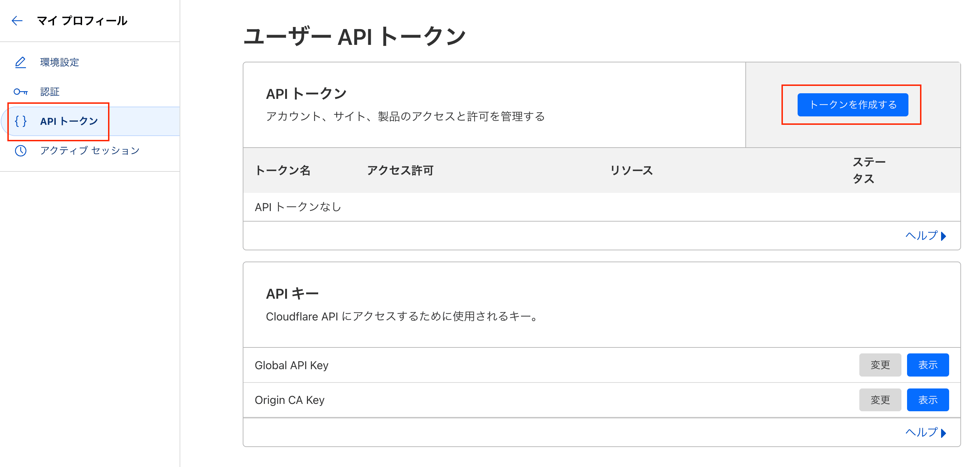The image size is (980, 467).
Task: Expand ヘルプ under the API キー section
Action: point(925,432)
